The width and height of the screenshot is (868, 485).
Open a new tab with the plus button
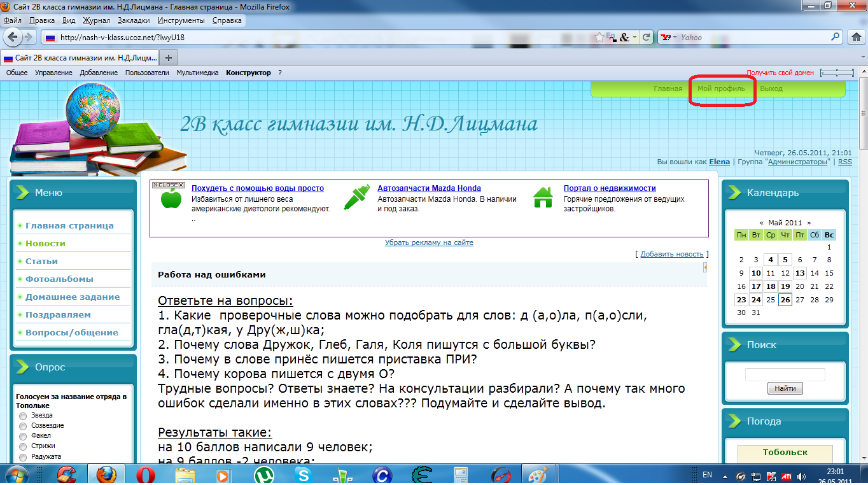point(169,57)
